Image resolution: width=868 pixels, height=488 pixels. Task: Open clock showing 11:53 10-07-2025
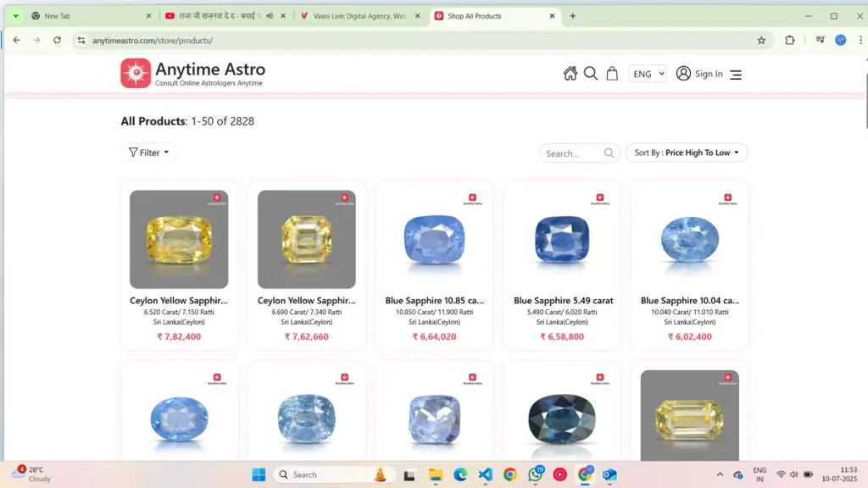pos(840,474)
